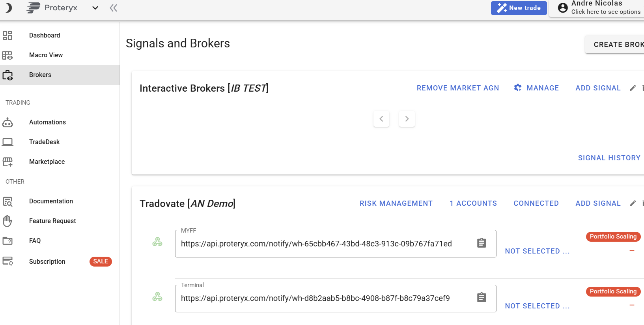Open the Dashboard icon in sidebar

(7, 36)
